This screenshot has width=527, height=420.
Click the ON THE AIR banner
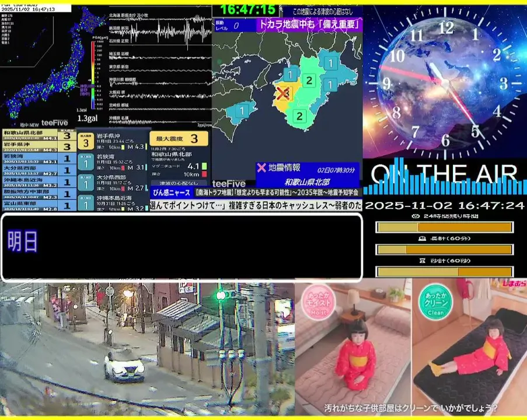point(444,174)
